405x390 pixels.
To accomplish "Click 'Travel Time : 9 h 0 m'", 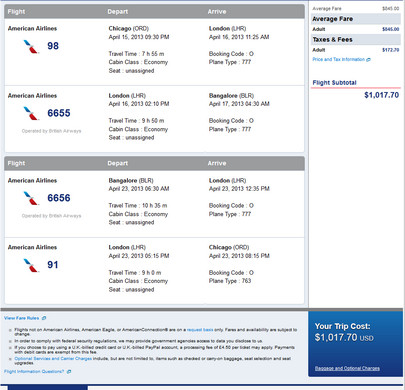I will [135, 273].
